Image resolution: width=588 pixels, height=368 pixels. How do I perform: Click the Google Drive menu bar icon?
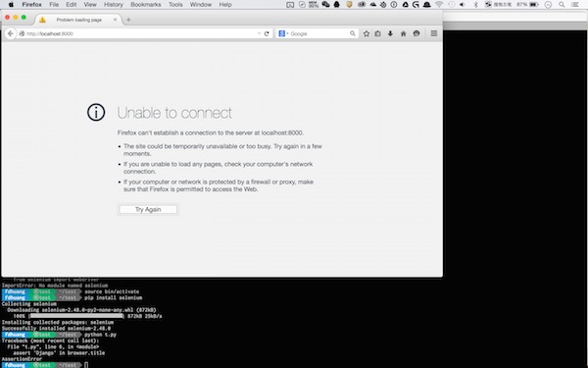pos(406,5)
